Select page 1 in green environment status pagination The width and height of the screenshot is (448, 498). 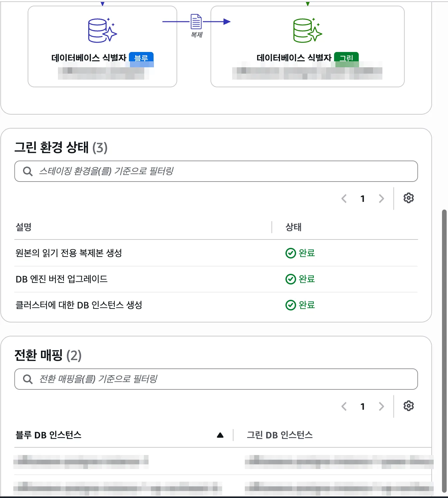point(363,199)
